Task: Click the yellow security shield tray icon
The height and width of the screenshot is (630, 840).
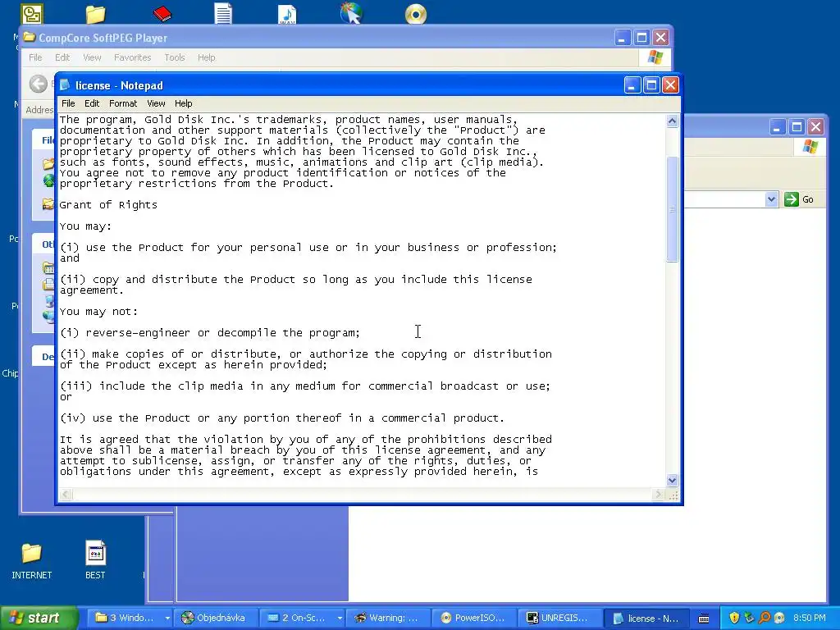Action: [734, 618]
